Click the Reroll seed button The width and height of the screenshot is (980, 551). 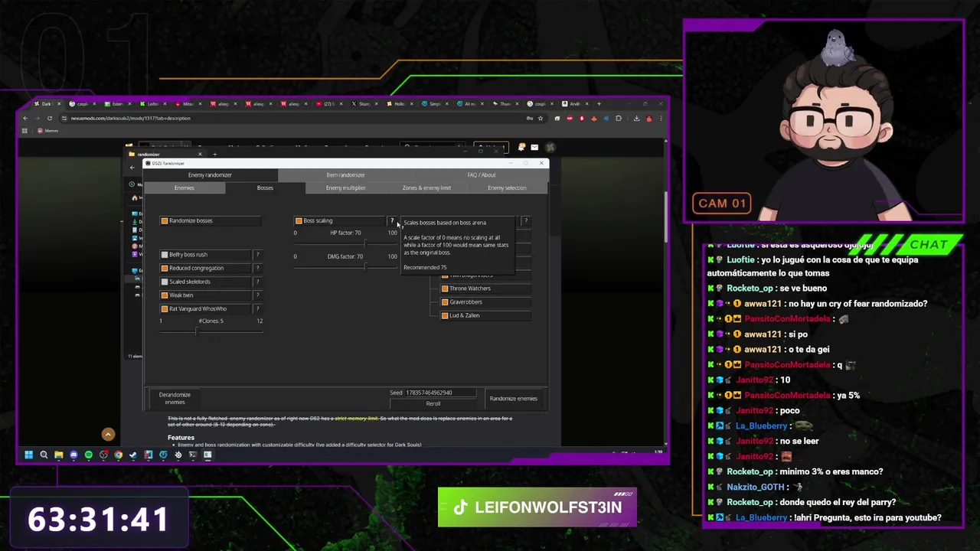coord(433,403)
